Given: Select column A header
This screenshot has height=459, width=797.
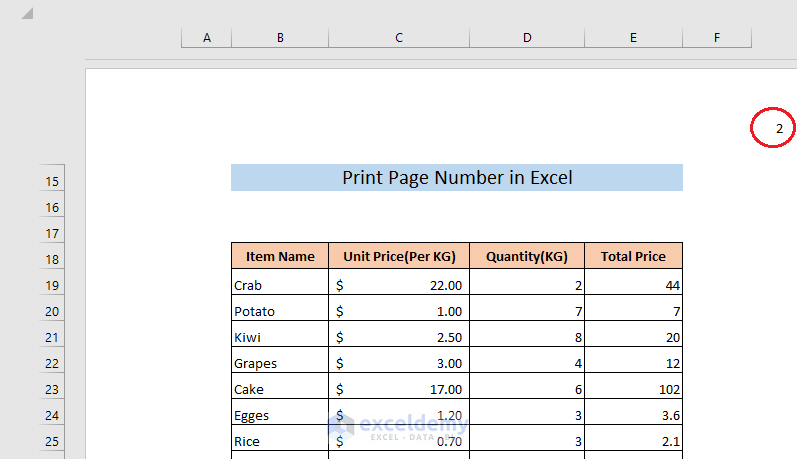Looking at the screenshot, I should click(x=206, y=38).
